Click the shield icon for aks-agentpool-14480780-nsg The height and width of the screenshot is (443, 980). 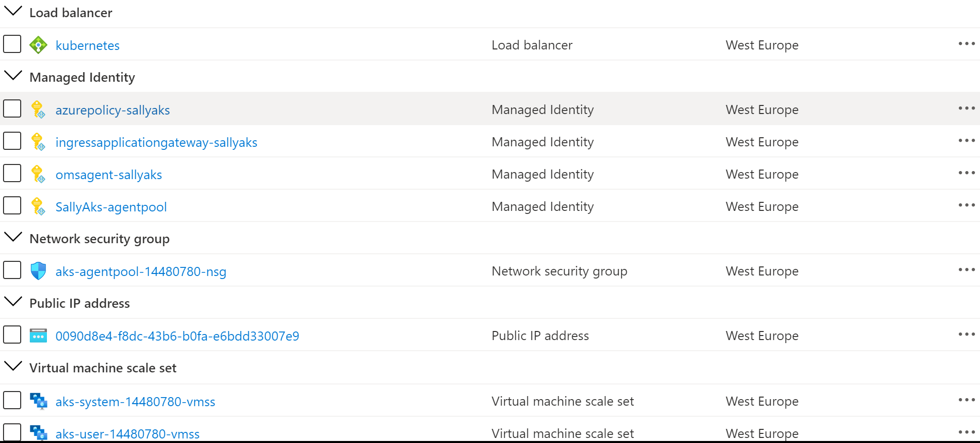click(x=38, y=271)
